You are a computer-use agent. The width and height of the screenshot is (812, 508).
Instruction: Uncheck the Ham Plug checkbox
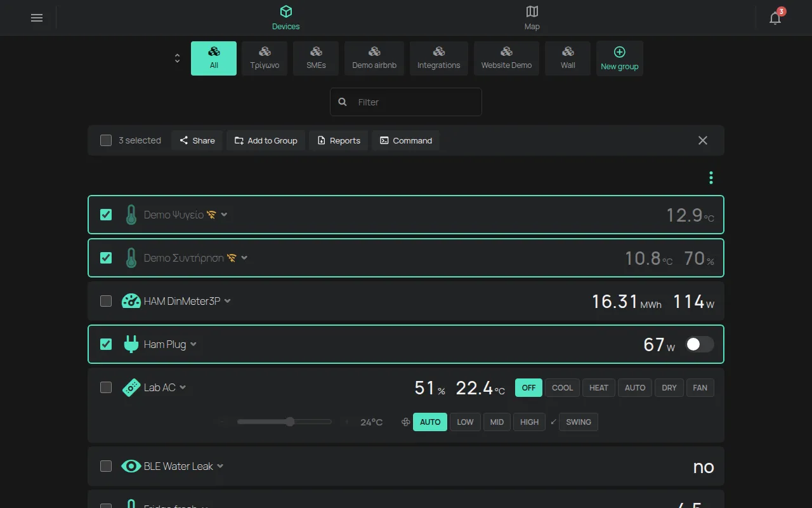(106, 344)
